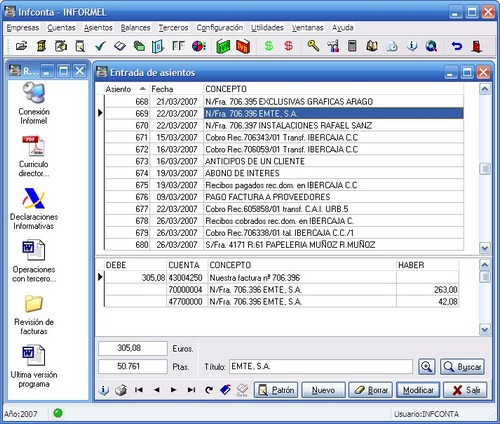
Task: Go to the first record arrow
Action: coord(139,390)
